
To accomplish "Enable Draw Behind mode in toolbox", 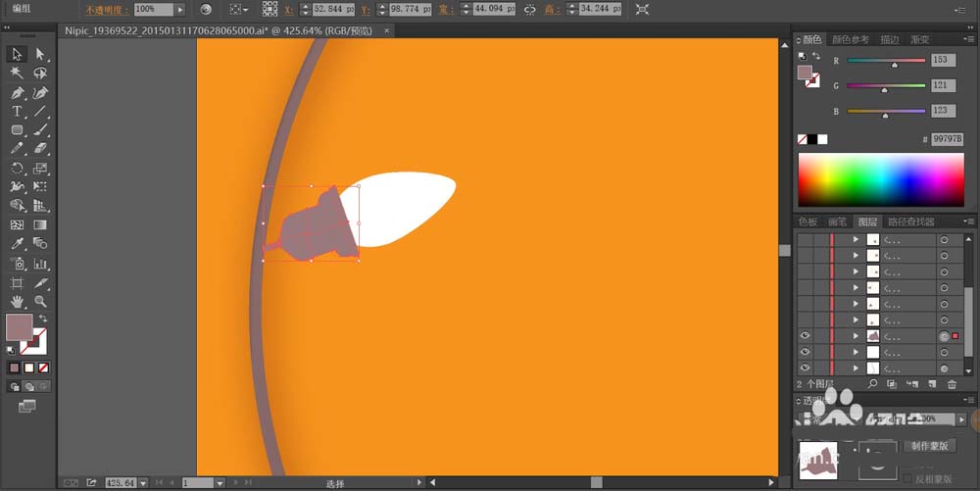I will tap(28, 387).
